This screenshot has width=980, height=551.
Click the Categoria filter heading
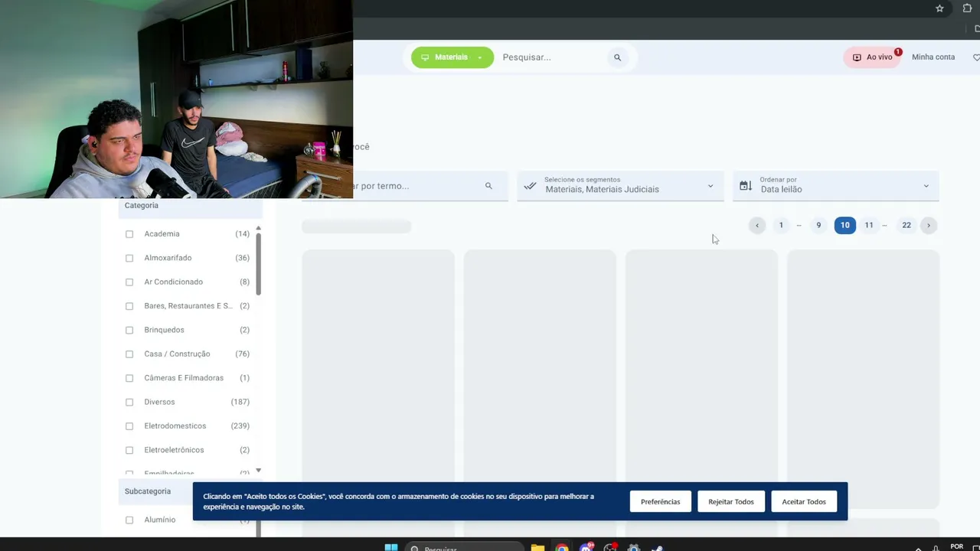(x=142, y=206)
